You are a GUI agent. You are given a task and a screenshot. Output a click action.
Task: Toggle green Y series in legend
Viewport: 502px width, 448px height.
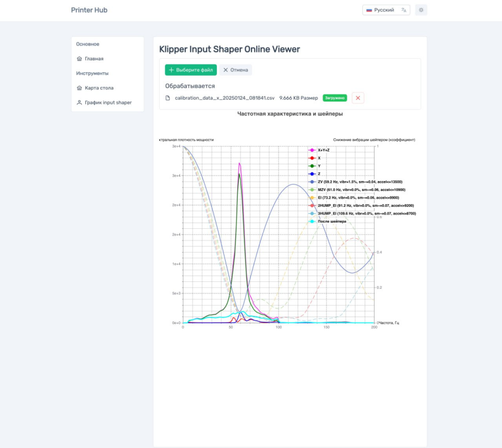click(314, 166)
